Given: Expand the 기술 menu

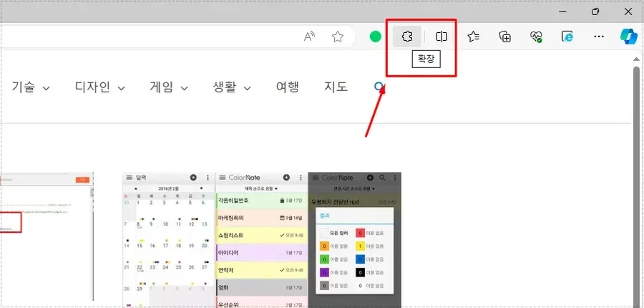Looking at the screenshot, I should (31, 87).
